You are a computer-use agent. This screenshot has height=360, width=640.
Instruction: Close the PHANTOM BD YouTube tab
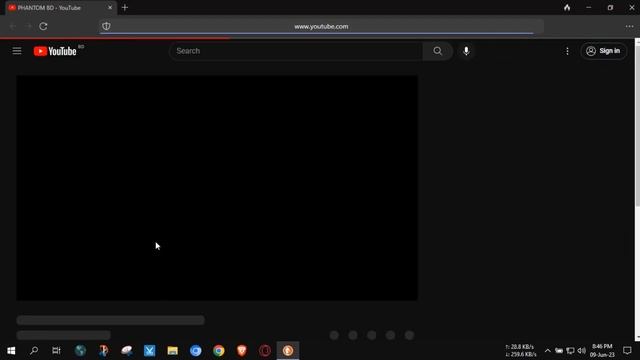click(110, 8)
